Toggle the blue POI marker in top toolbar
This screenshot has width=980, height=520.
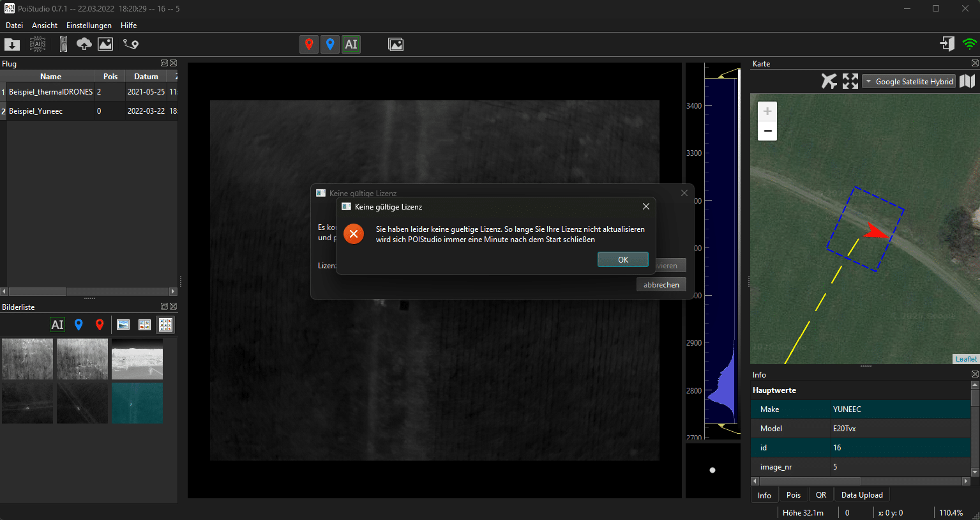(330, 44)
